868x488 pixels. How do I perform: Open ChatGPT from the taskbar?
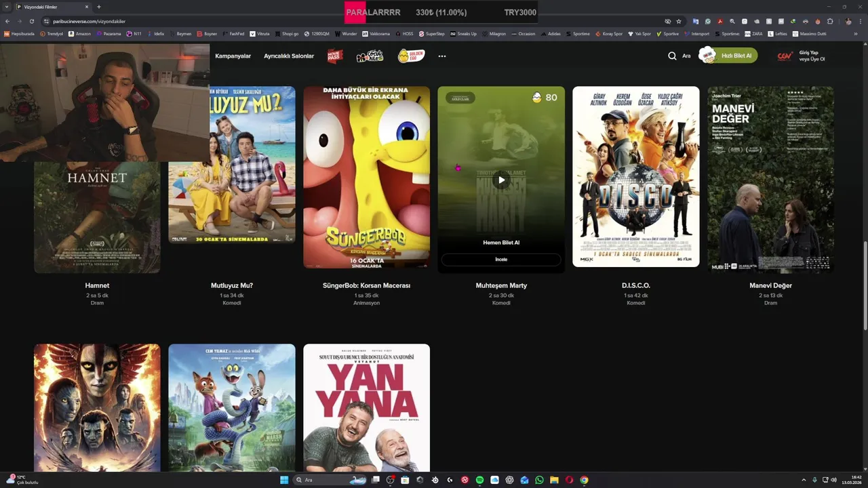tap(509, 480)
